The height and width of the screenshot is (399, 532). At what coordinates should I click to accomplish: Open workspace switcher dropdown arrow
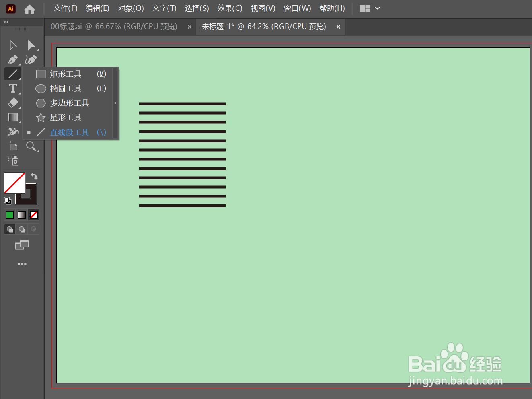(x=378, y=8)
